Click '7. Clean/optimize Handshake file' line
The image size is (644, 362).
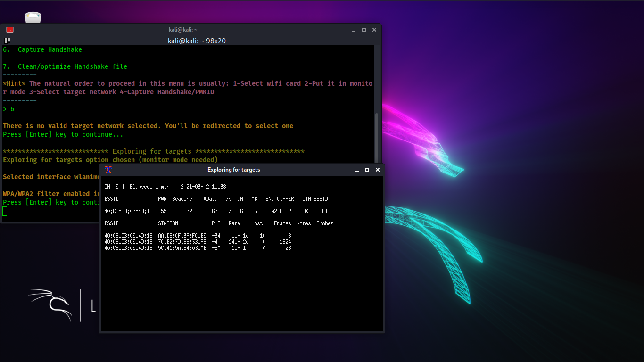pyautogui.click(x=65, y=66)
